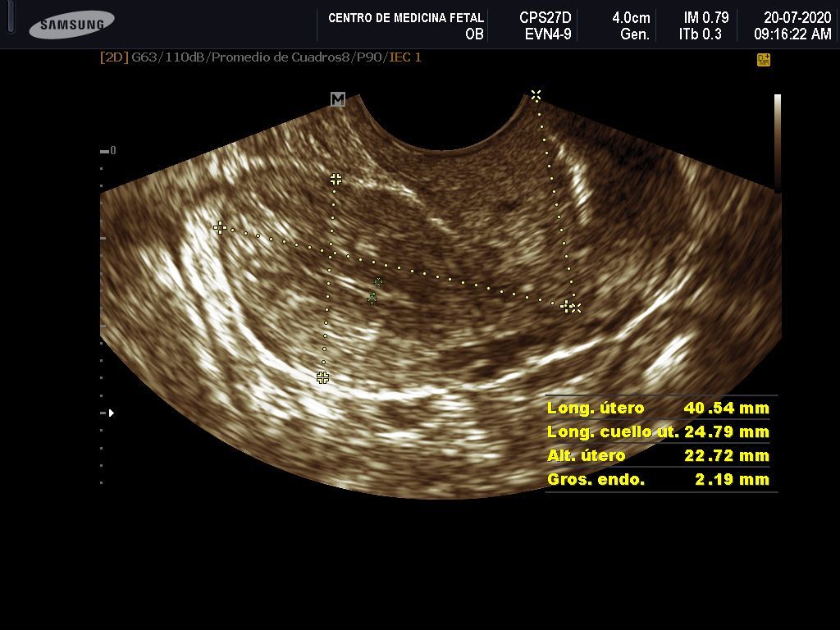The image size is (840, 630).
Task: Click the 24.79 mm value
Action: (726, 431)
